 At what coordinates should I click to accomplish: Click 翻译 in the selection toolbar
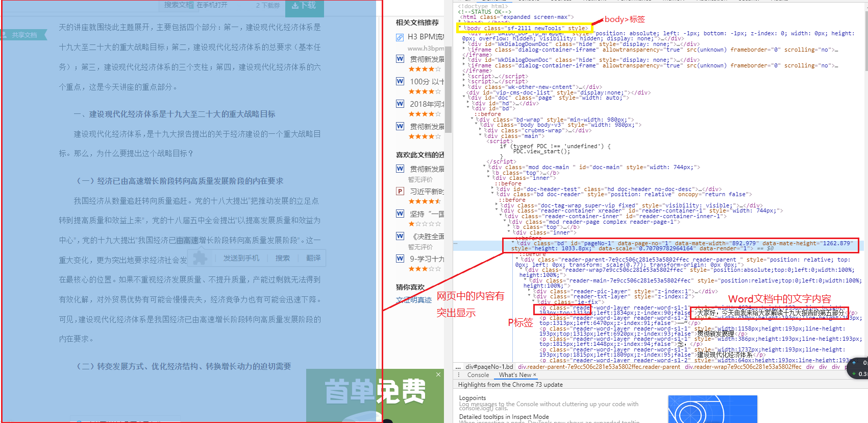(313, 258)
